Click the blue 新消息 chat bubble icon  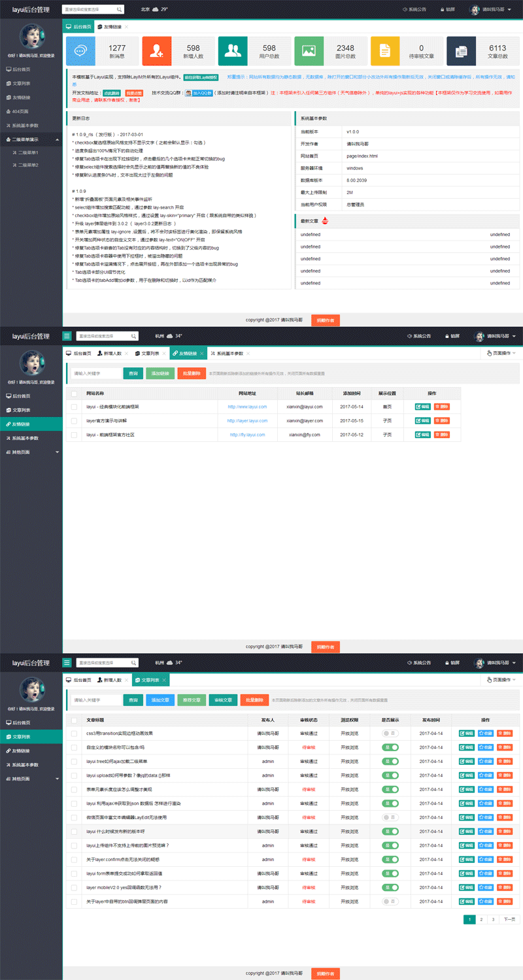[80, 51]
